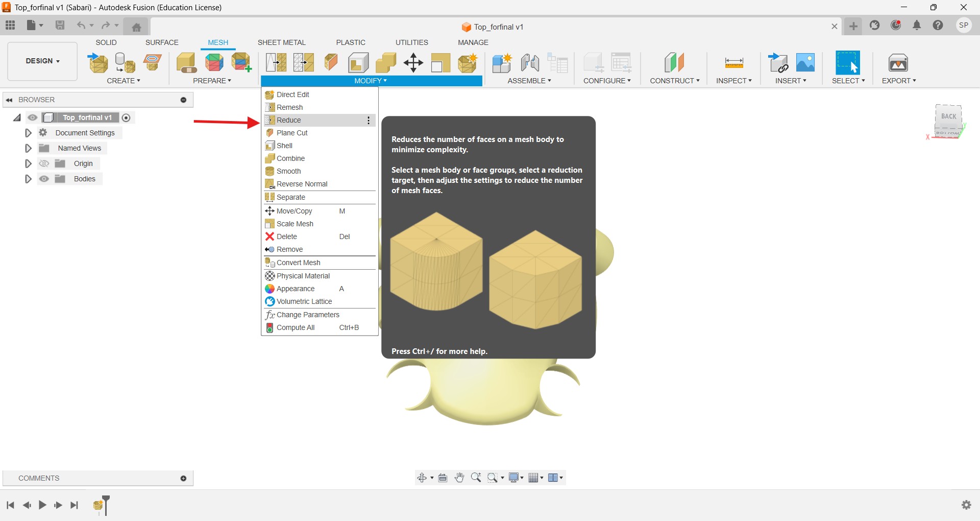Screen dimensions: 980x521
Task: Click the Move/Copy arrows toolbar icon
Action: [413, 63]
